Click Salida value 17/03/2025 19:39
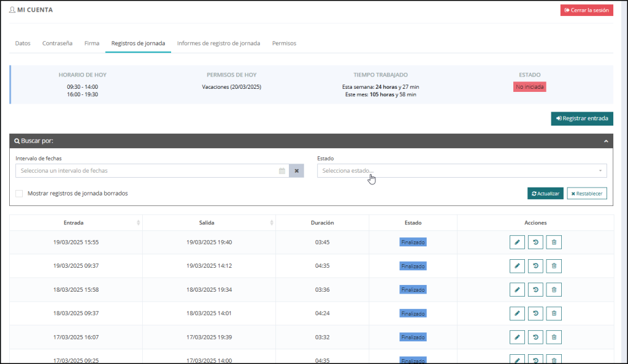The image size is (628, 364). [209, 337]
